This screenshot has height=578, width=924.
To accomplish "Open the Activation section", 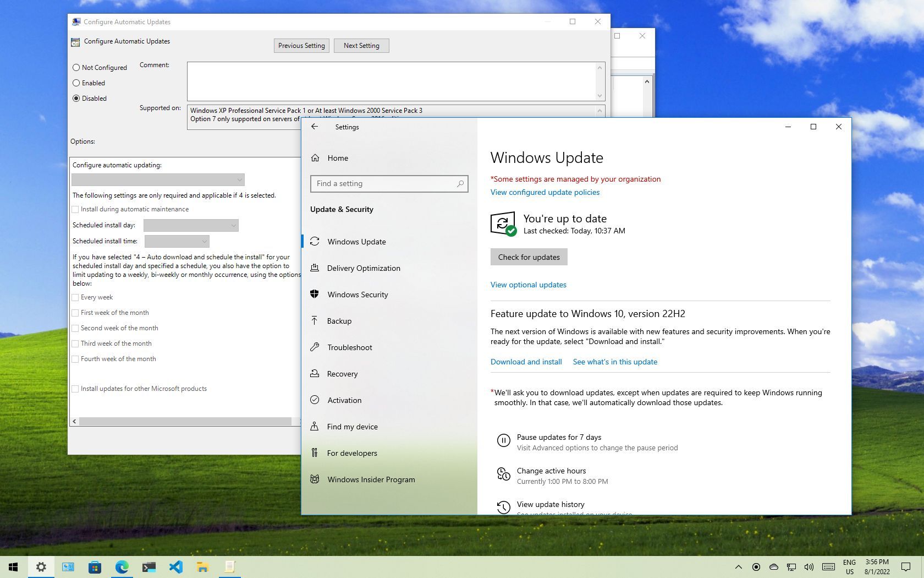I will pos(344,400).
